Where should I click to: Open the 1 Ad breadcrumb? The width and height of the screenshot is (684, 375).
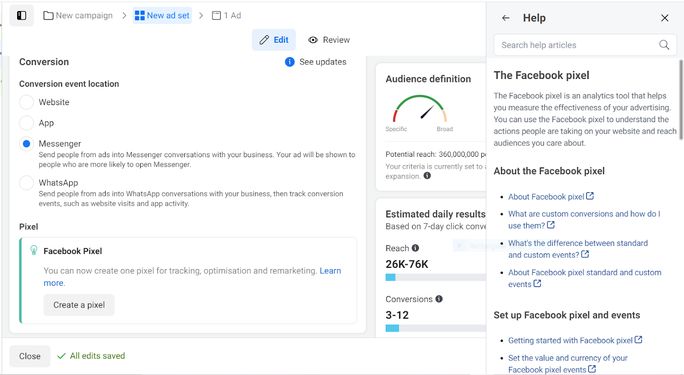(226, 15)
